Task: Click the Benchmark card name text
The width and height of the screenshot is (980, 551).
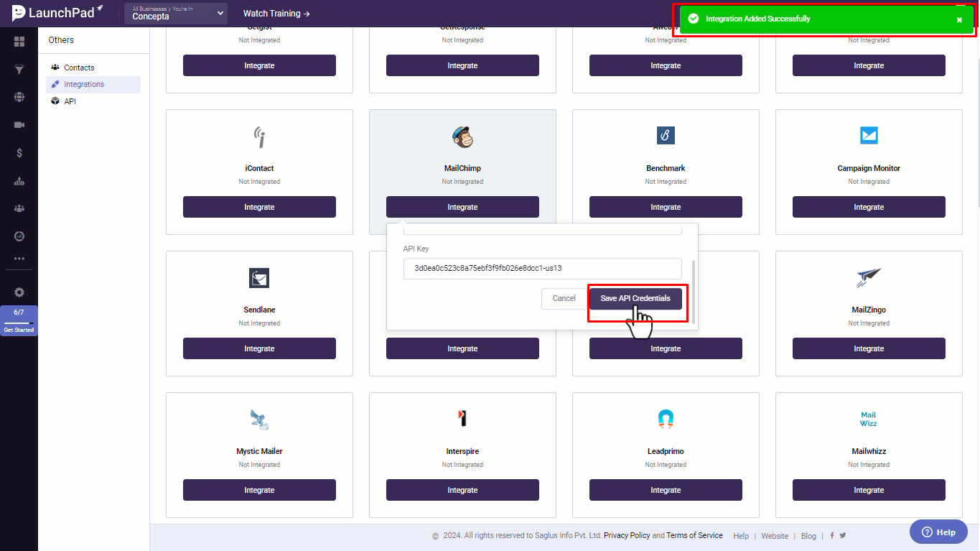Action: pos(666,168)
